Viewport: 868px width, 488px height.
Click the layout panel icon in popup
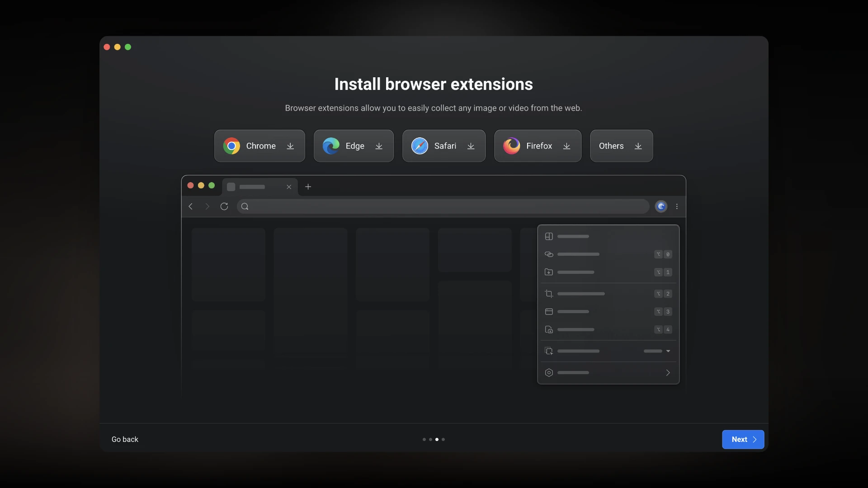549,236
